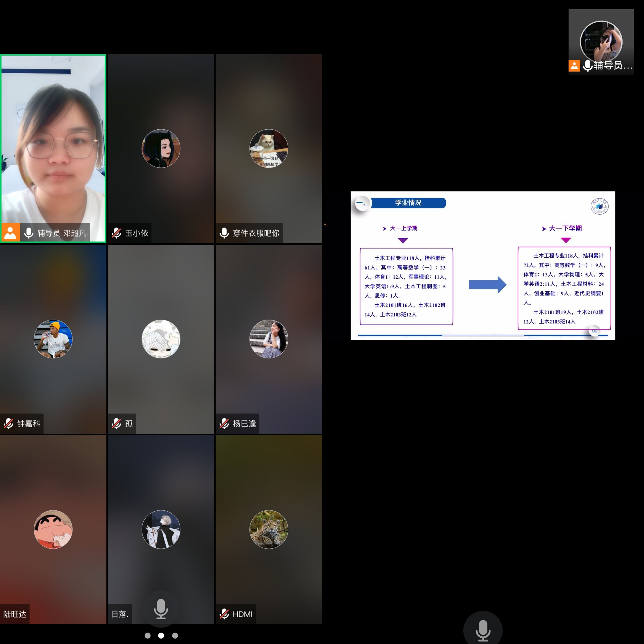Click the top-right 辅导员 speaker thumbnail
The height and width of the screenshot is (644, 644).
pyautogui.click(x=601, y=42)
